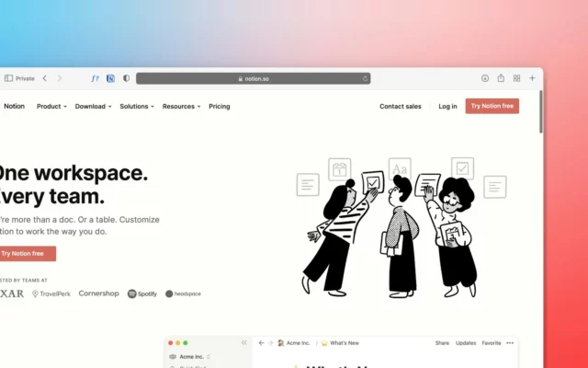Click the TravelPerk logo
The height and width of the screenshot is (368, 588).
(51, 293)
